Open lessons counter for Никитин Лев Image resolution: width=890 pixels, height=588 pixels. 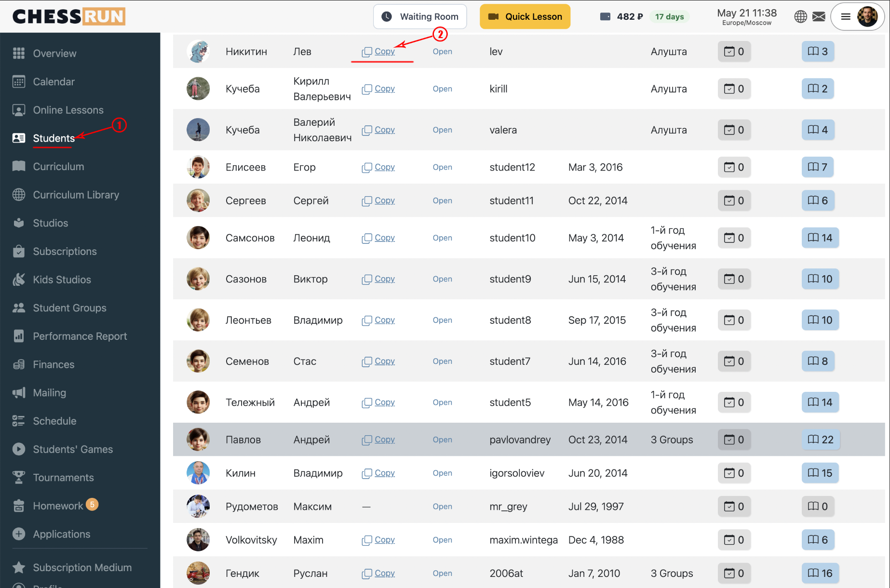(734, 52)
